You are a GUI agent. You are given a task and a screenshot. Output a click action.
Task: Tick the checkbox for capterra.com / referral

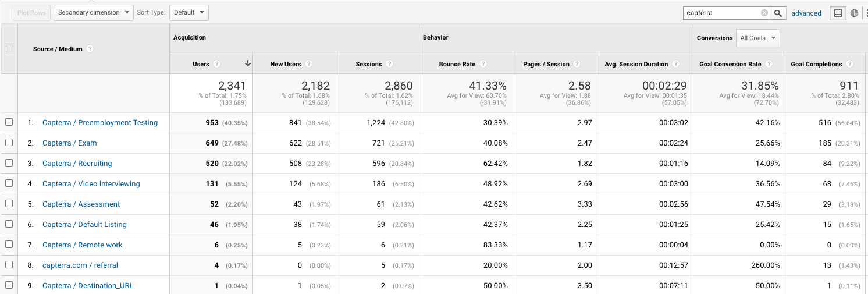click(x=9, y=265)
